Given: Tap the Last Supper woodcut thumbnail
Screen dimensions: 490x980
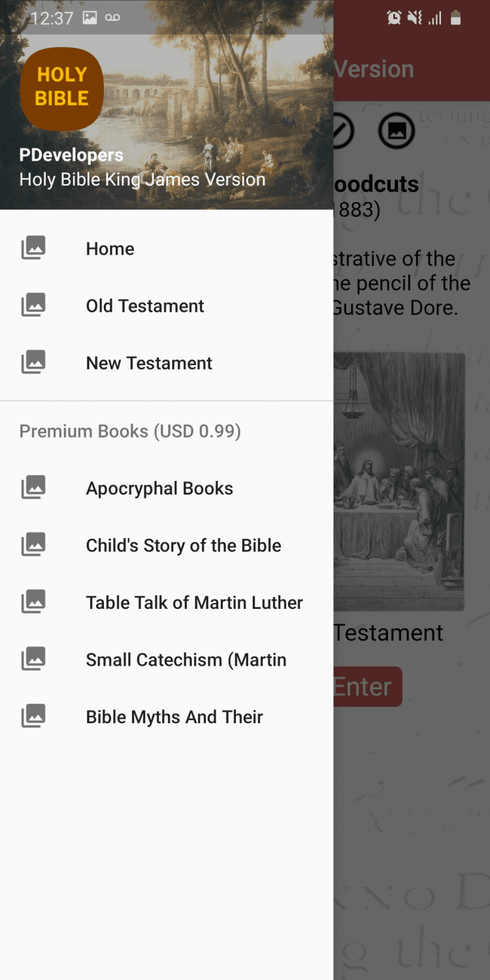Looking at the screenshot, I should [399, 482].
